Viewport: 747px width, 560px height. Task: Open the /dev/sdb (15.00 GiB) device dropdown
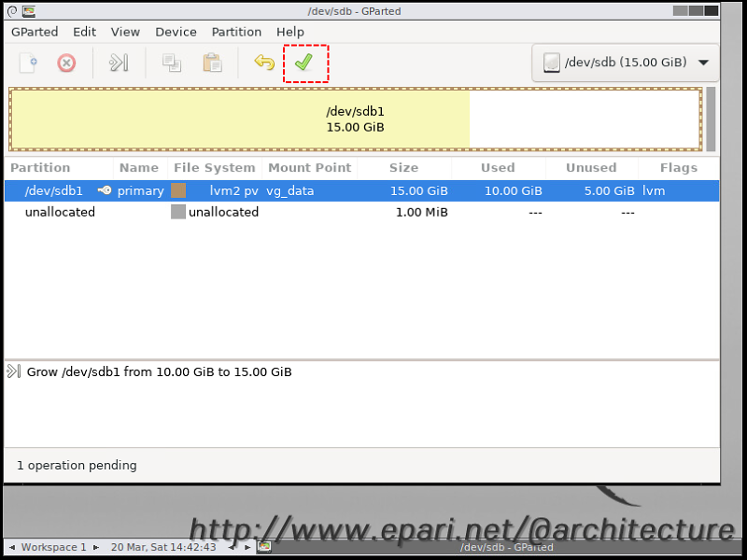(x=625, y=63)
